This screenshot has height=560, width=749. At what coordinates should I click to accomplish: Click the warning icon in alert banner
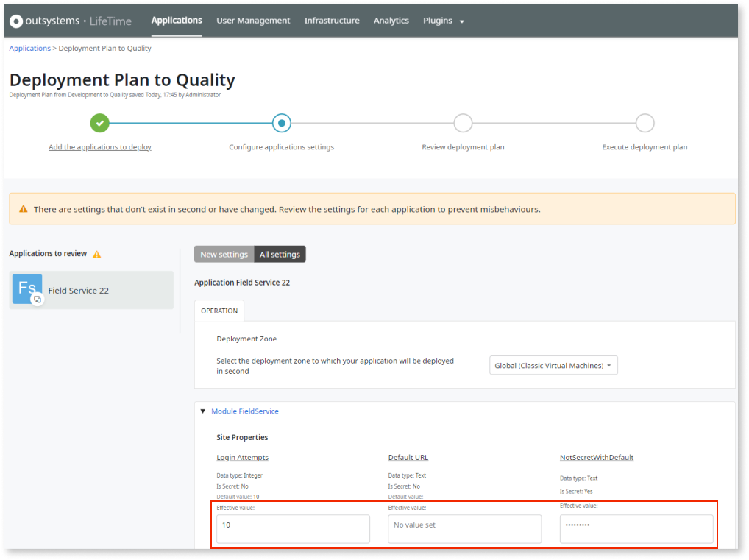coord(23,209)
